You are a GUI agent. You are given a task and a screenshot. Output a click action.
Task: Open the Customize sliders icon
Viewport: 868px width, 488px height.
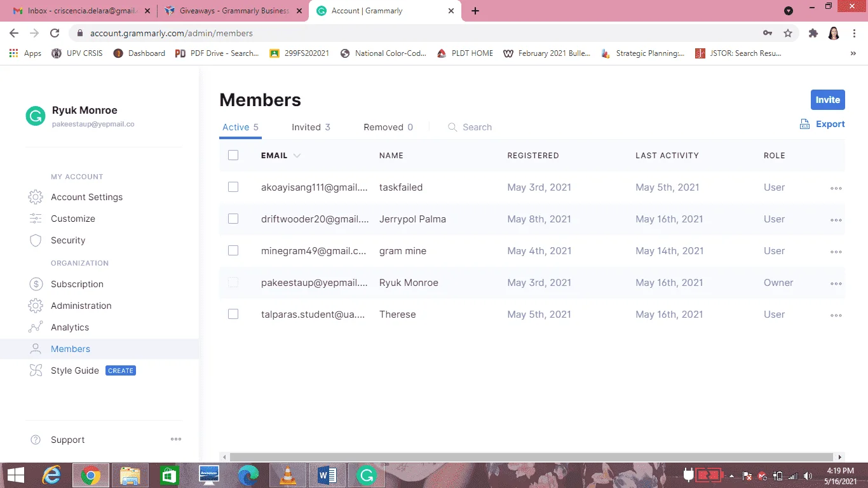coord(36,219)
